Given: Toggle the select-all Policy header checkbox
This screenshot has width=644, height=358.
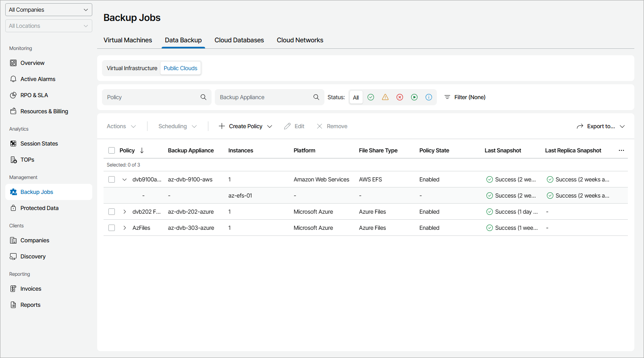Looking at the screenshot, I should [x=112, y=150].
